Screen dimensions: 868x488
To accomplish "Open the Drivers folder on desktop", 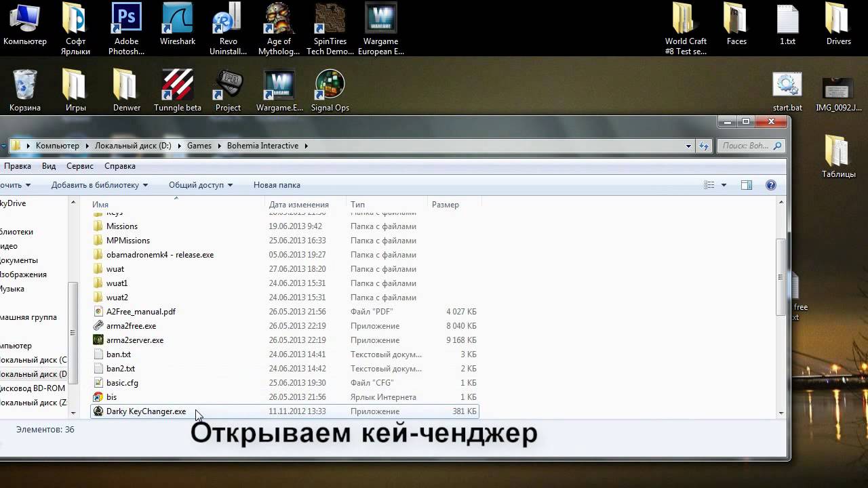I will [838, 24].
